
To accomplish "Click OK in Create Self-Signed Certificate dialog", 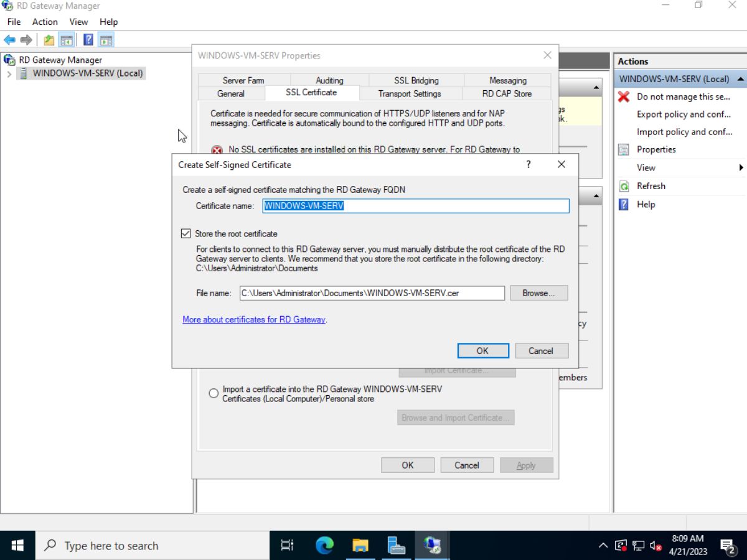I will pyautogui.click(x=482, y=350).
